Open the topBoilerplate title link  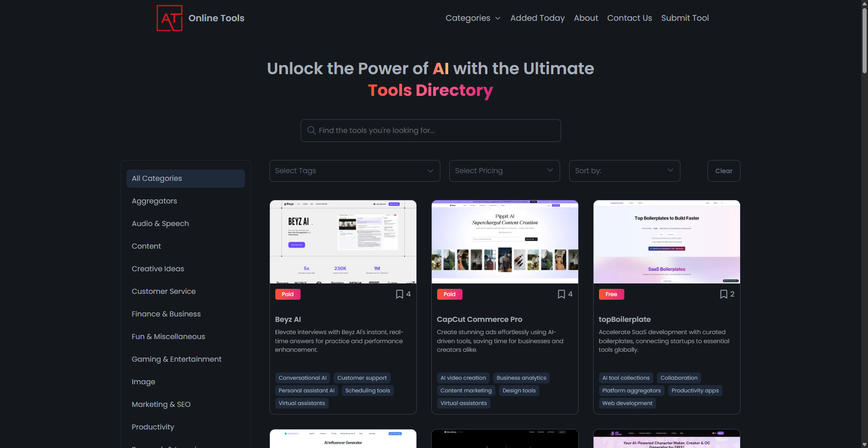[x=625, y=319]
